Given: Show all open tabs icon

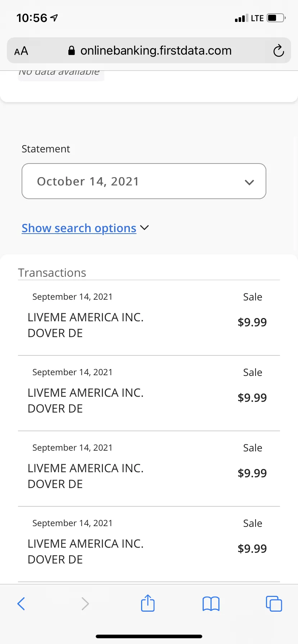Looking at the screenshot, I should [274, 604].
